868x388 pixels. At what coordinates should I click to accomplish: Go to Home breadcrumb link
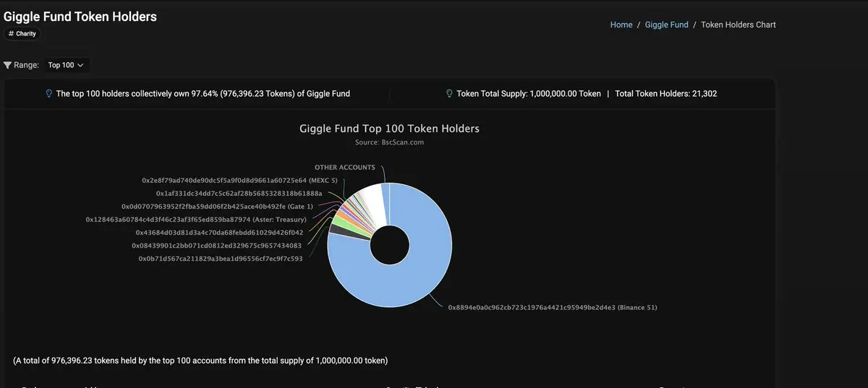pyautogui.click(x=621, y=25)
